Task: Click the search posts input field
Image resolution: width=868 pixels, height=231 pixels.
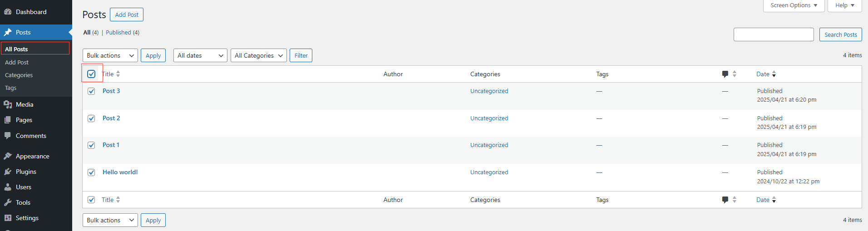Action: pos(774,34)
